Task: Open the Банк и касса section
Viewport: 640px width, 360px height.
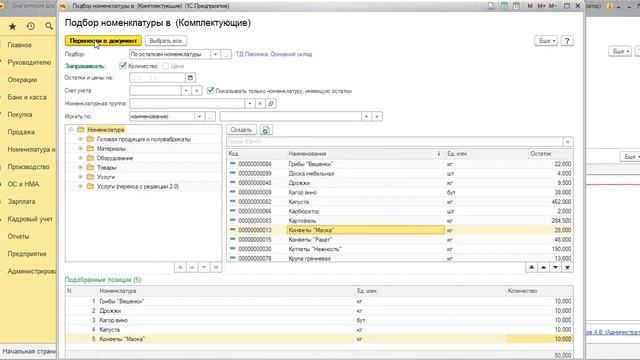Action: click(27, 97)
